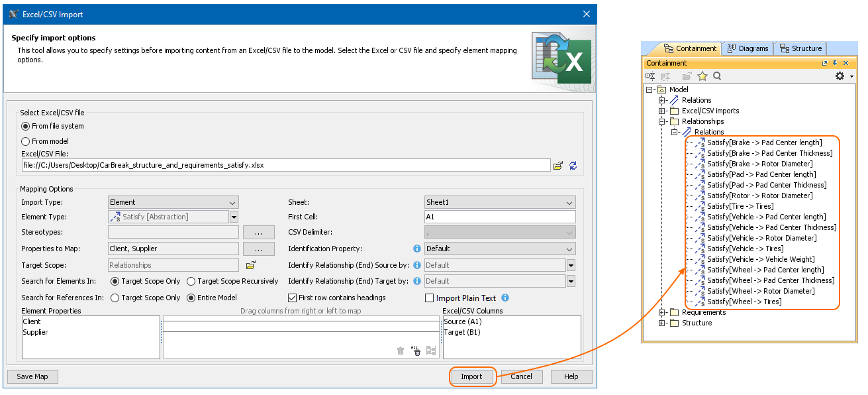Click the First Cell input field
The width and height of the screenshot is (868, 395).
click(x=500, y=217)
